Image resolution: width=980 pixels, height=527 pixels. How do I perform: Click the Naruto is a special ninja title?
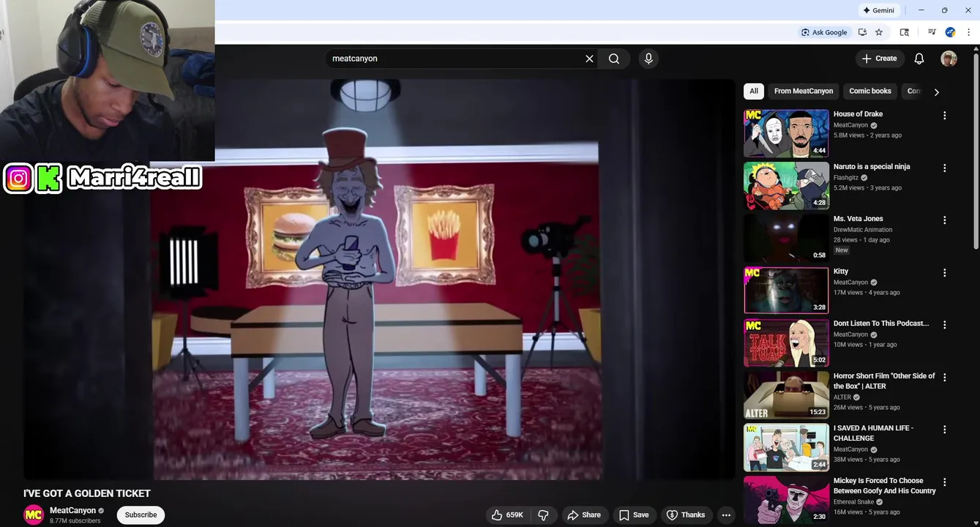tap(872, 167)
